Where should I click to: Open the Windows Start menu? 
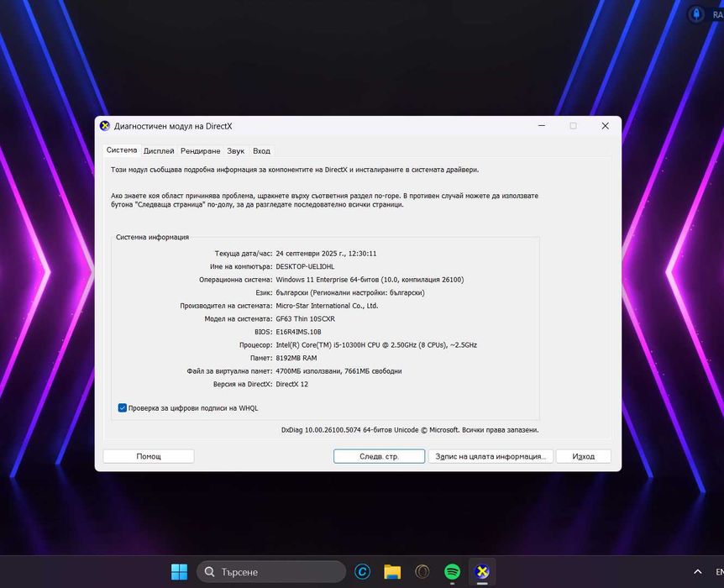(179, 572)
